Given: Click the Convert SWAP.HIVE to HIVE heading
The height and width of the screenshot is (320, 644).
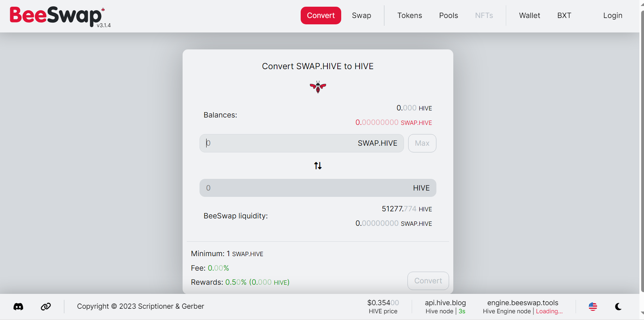Looking at the screenshot, I should click(x=318, y=66).
